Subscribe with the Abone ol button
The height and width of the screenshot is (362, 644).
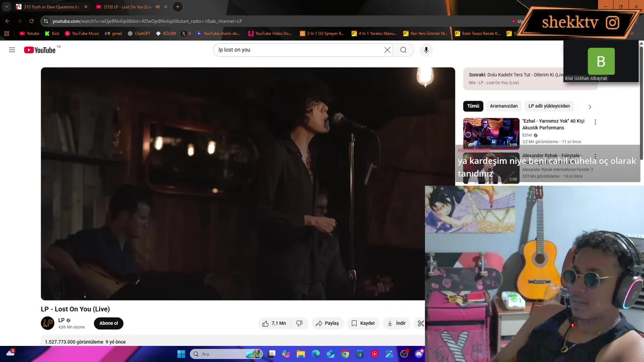tap(109, 323)
